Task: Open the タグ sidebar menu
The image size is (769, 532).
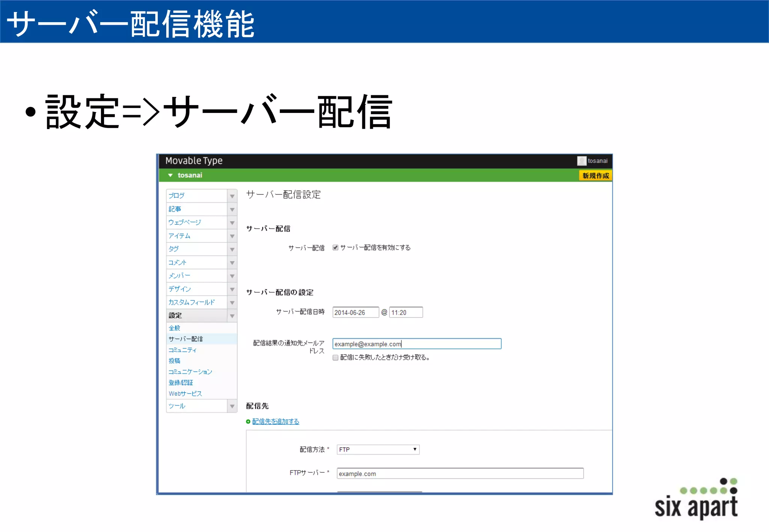Action: click(x=197, y=249)
